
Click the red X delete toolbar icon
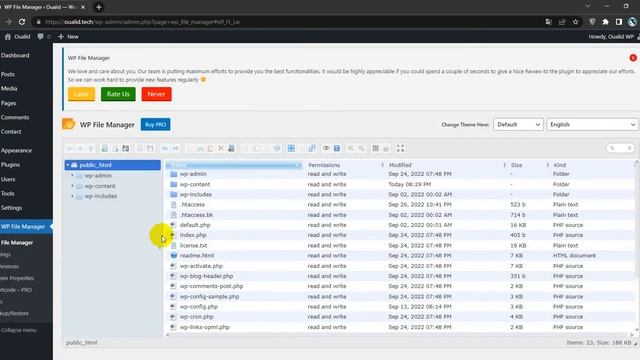pyautogui.click(x=221, y=148)
